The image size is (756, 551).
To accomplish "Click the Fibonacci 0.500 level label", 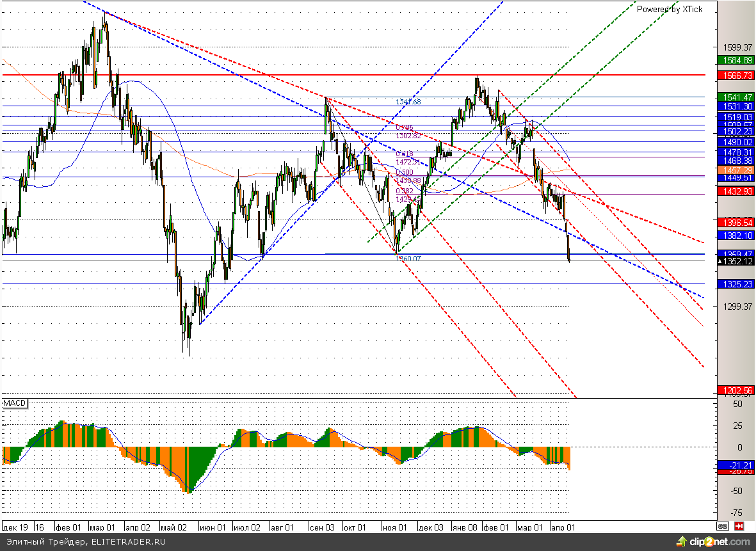I will coord(404,172).
